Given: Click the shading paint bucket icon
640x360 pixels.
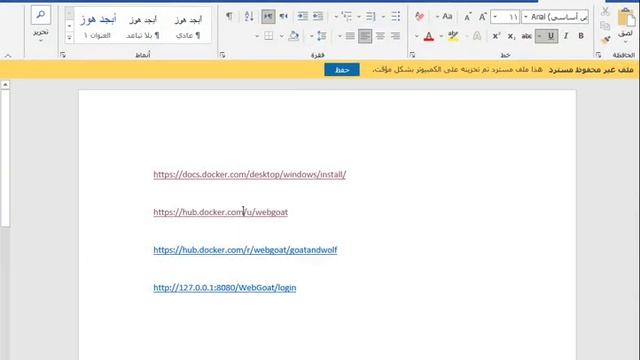Looking at the screenshot, I should (293, 36).
